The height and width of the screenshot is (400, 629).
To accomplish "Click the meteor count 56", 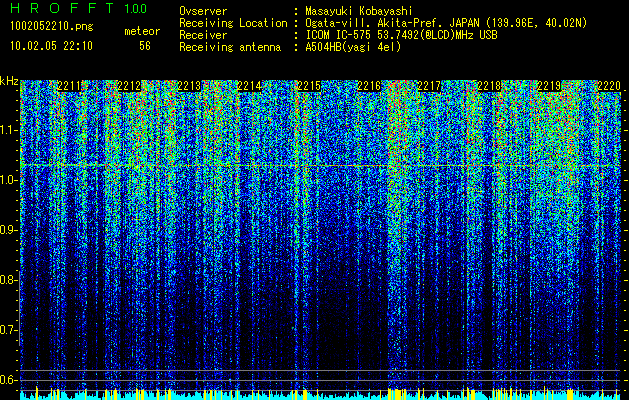I will pyautogui.click(x=145, y=46).
